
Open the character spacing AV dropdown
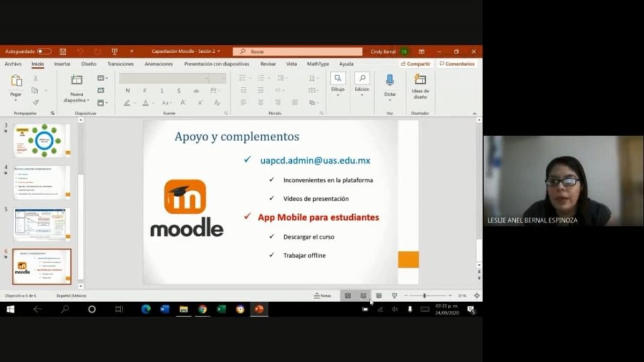pyautogui.click(x=214, y=91)
